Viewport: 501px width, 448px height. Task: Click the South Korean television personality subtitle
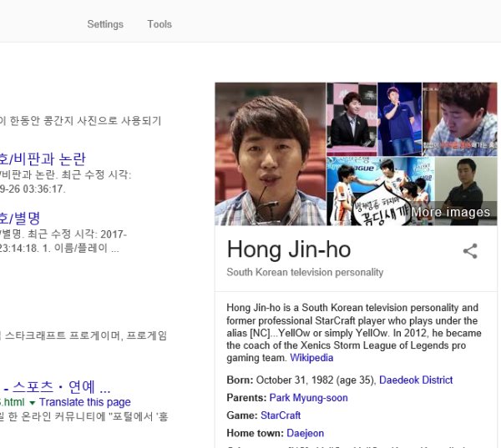(305, 272)
